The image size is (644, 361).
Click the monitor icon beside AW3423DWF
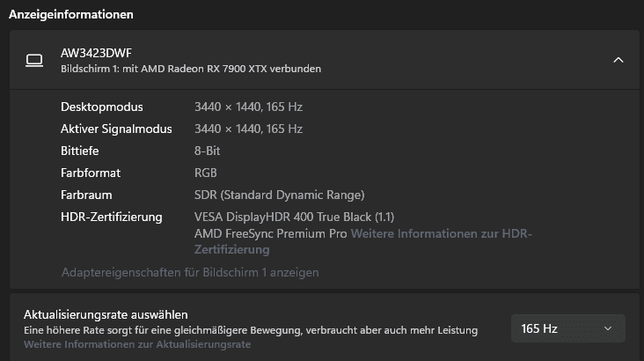coord(34,60)
